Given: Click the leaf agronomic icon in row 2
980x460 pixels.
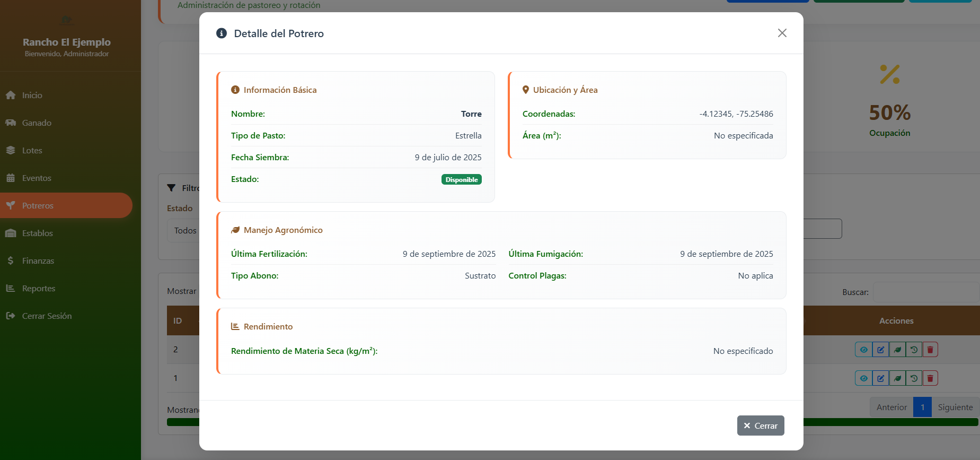Looking at the screenshot, I should tap(897, 350).
